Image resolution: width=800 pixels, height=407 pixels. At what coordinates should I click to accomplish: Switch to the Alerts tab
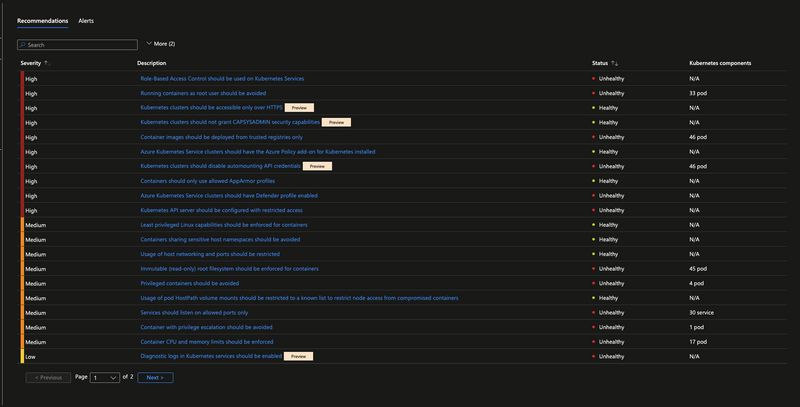click(x=87, y=20)
